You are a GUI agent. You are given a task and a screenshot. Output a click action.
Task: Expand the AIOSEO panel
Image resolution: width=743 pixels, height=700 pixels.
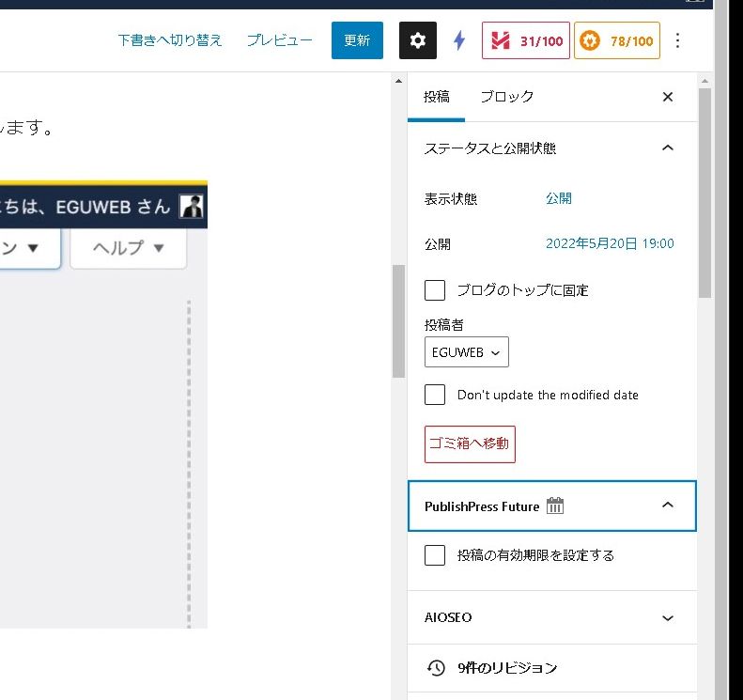click(x=668, y=618)
